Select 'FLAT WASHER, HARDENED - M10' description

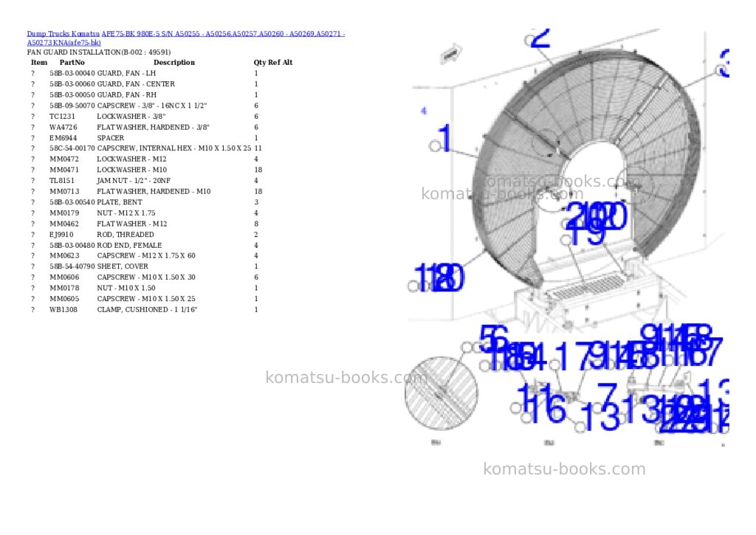tap(154, 191)
